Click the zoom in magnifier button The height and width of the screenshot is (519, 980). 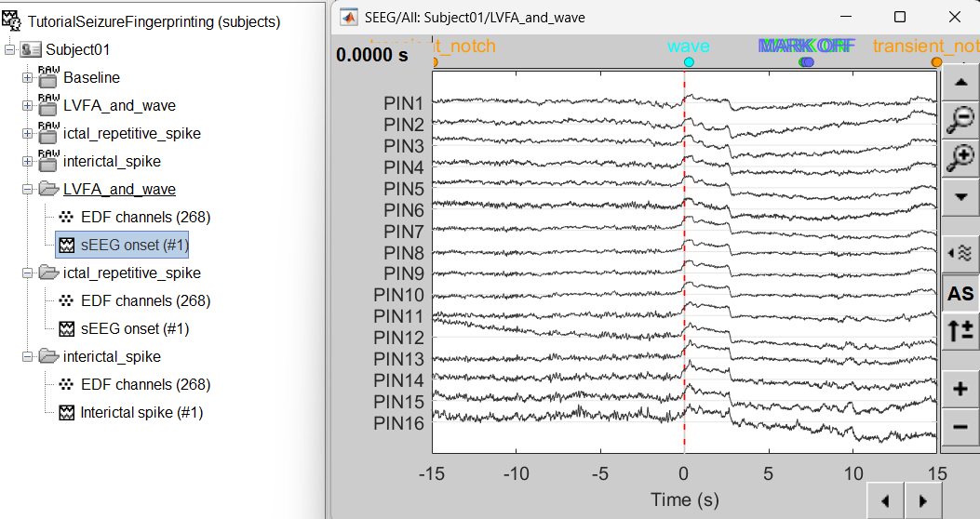click(960, 158)
